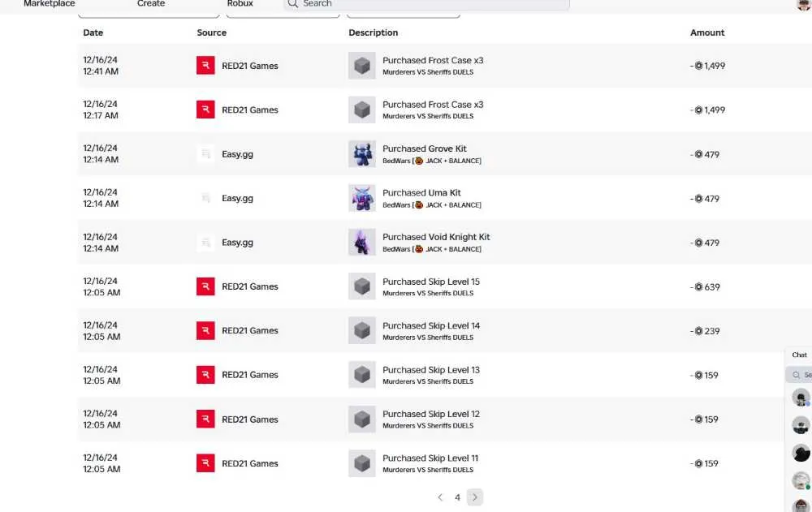This screenshot has width=812, height=512.
Task: Focus the Search input field
Action: click(427, 4)
